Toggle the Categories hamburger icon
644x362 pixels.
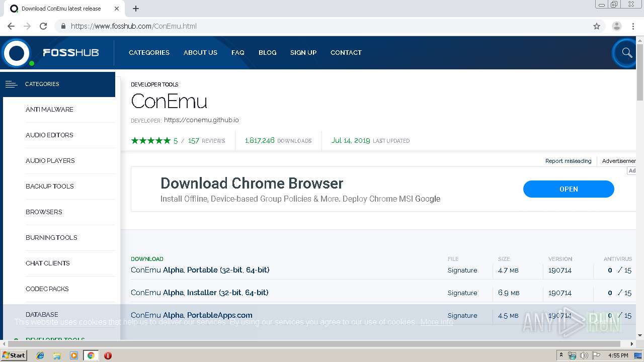11,84
